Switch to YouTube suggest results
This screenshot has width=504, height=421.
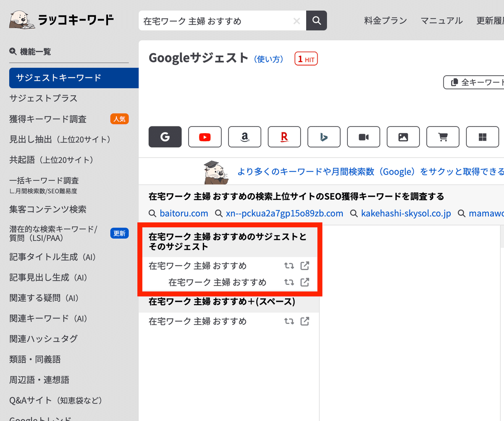(x=205, y=137)
